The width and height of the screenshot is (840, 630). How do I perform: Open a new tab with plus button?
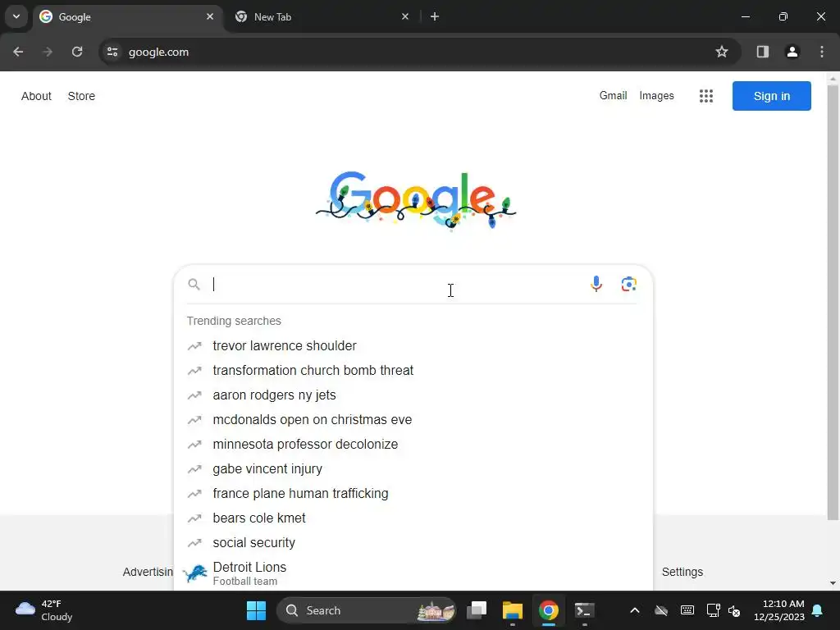(x=435, y=16)
